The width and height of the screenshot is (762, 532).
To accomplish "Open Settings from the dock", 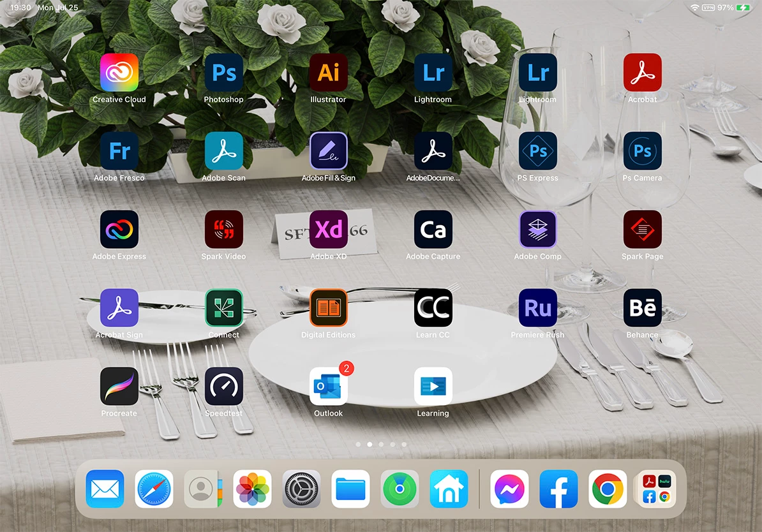I will coord(301,489).
